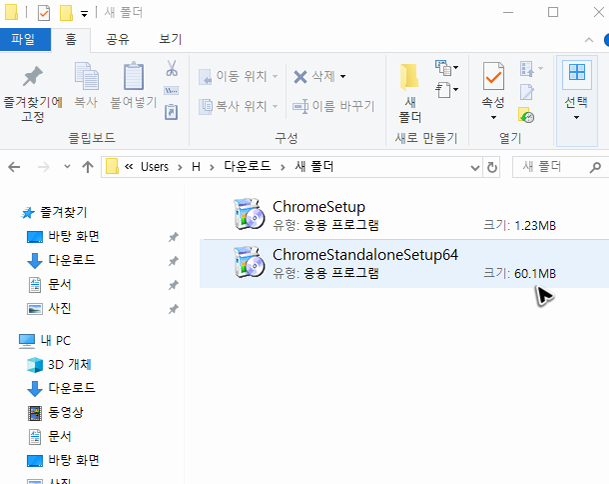Click the paste shortcut icon in clipboard group

[x=171, y=112]
